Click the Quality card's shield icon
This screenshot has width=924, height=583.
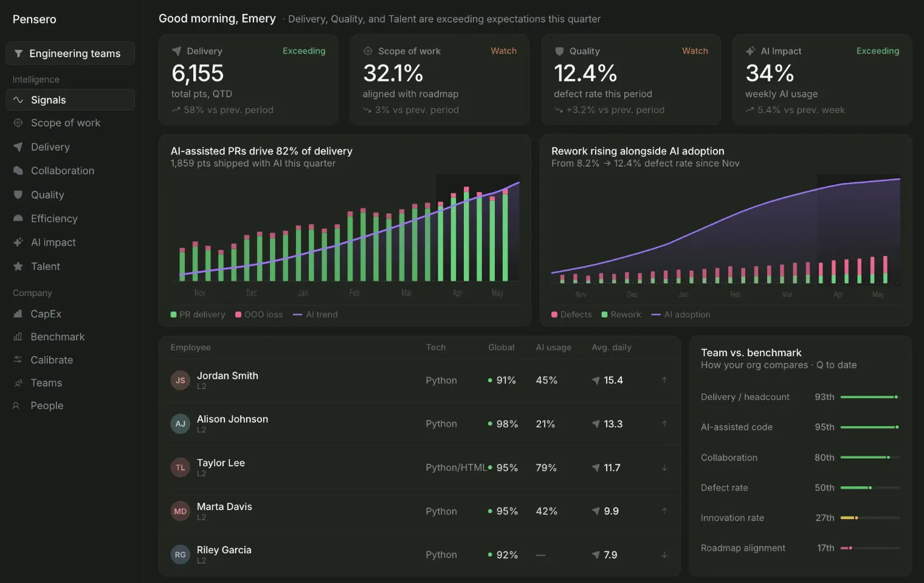[559, 51]
